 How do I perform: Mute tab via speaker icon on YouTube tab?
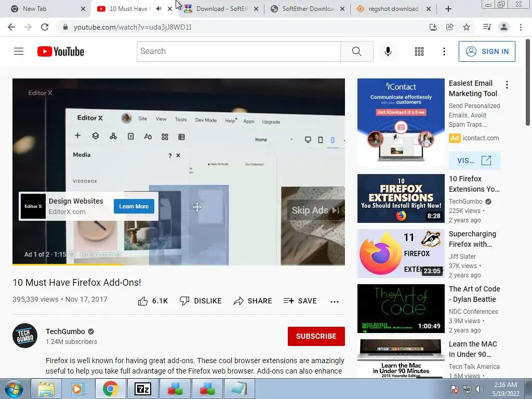[158, 9]
